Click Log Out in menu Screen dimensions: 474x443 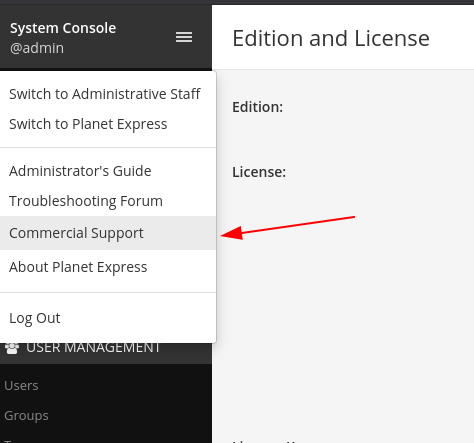click(35, 318)
